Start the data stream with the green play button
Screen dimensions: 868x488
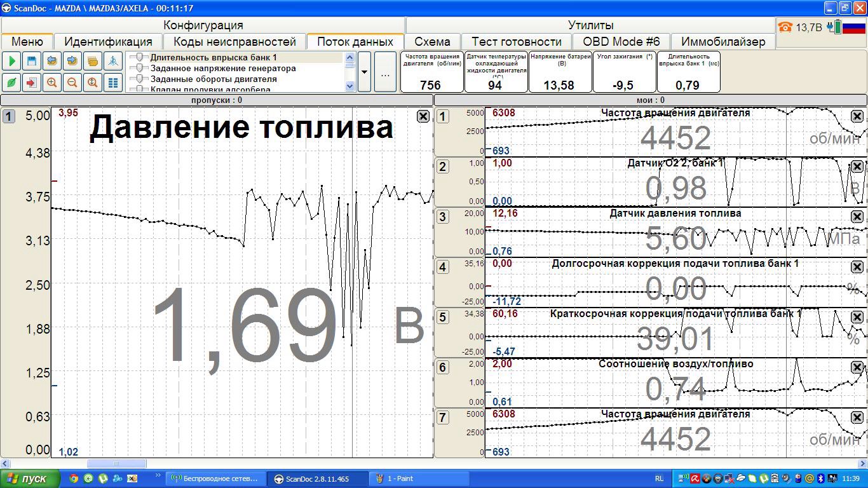11,62
